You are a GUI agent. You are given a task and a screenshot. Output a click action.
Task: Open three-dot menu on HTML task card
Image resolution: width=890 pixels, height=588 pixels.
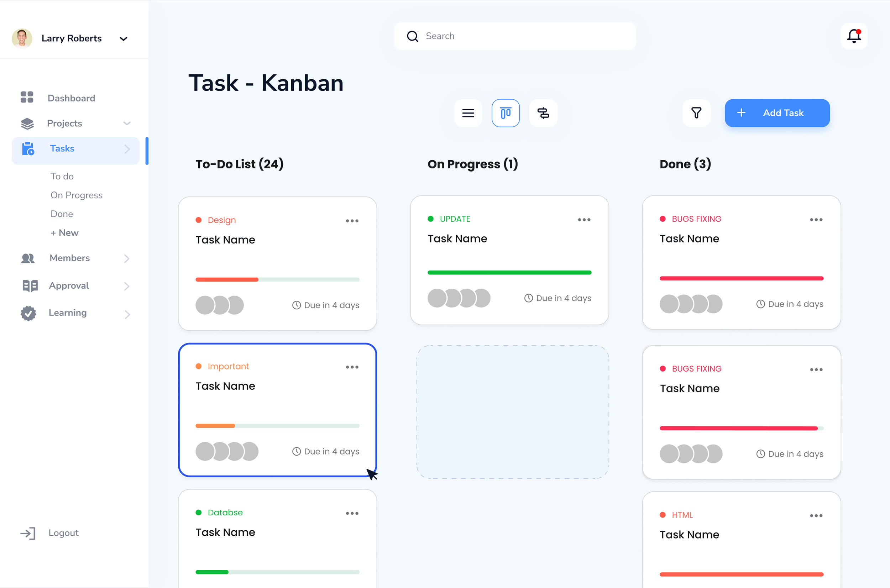[816, 516]
